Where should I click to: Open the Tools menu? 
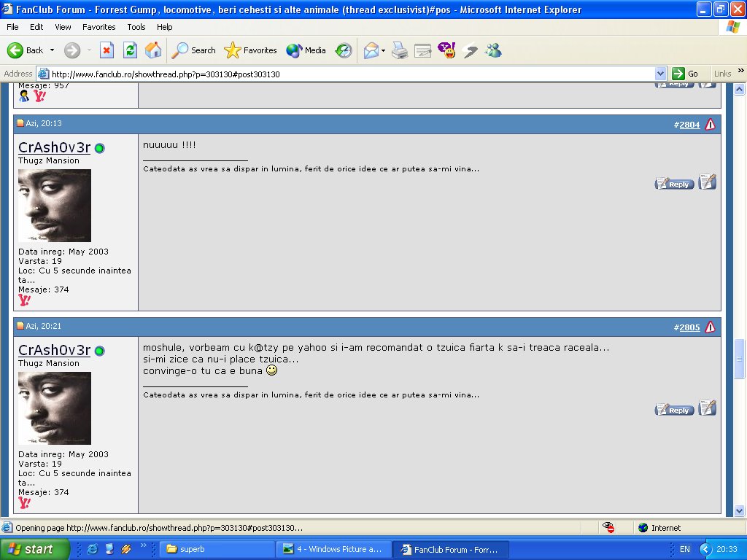click(136, 27)
